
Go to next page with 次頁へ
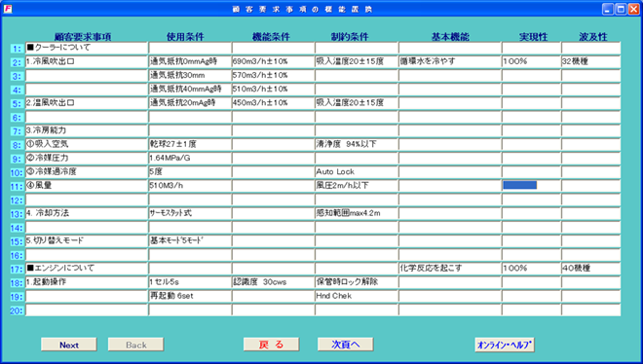345,345
